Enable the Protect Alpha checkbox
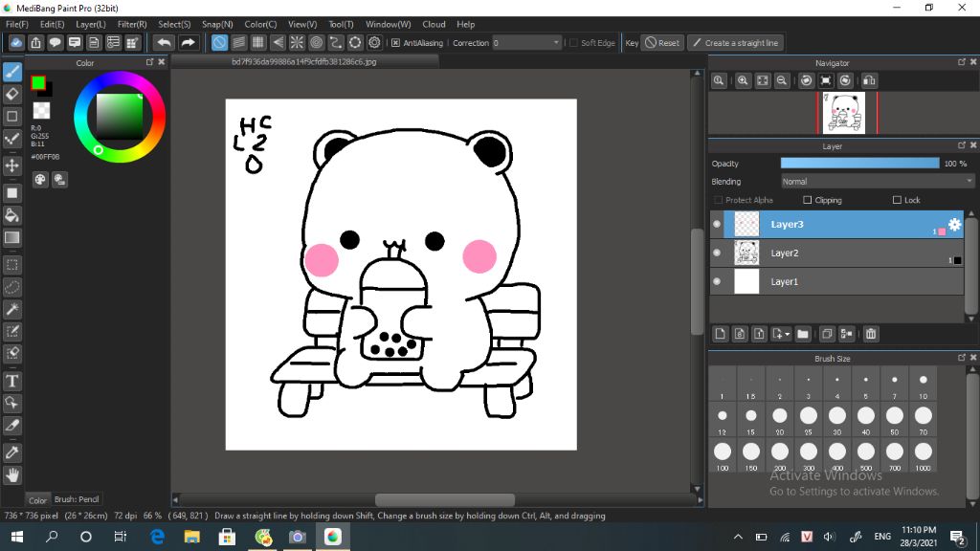 [x=718, y=200]
